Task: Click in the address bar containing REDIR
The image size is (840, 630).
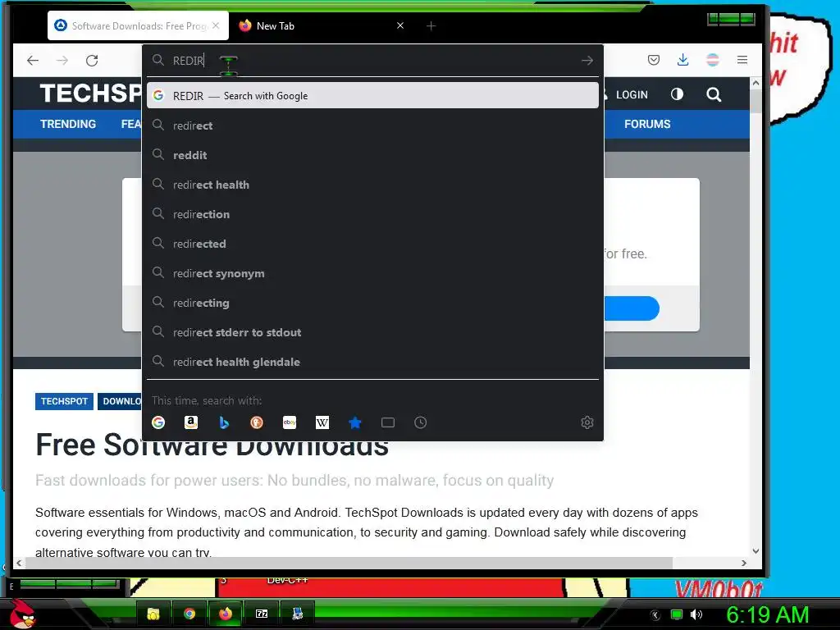Action: click(373, 61)
